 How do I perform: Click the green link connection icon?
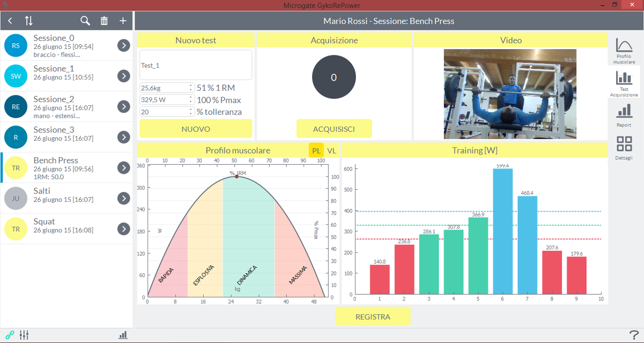pyautogui.click(x=10, y=335)
